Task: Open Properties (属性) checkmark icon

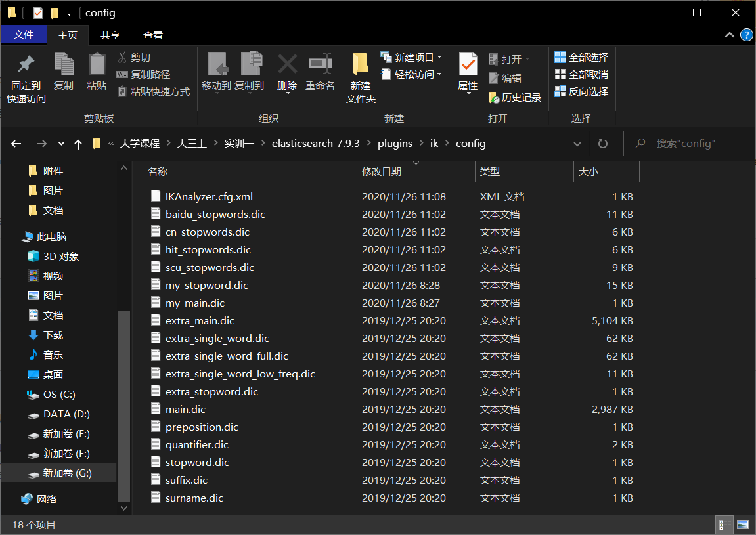Action: [468, 72]
